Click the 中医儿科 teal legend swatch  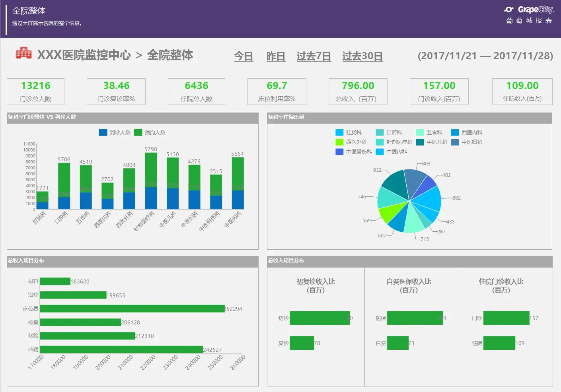[420, 142]
